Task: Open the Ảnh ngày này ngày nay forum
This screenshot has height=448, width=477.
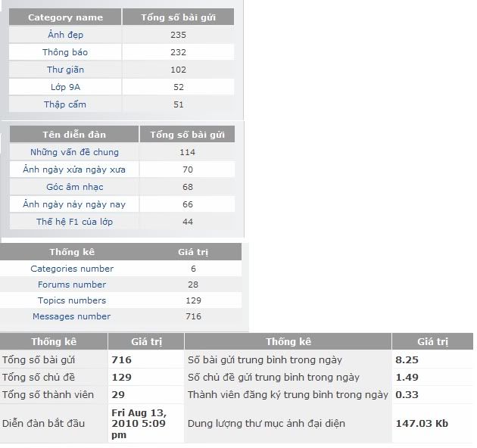Action: 74,204
